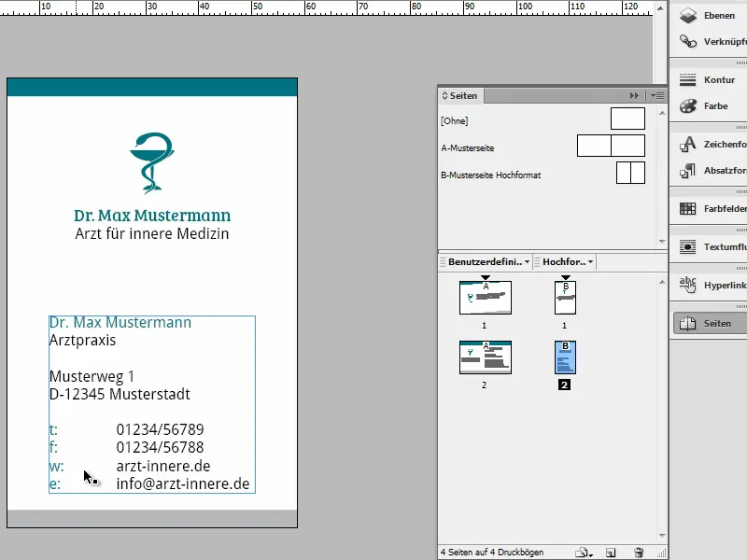Select landscape page 1 thumbnail with A
Viewport: 747px width, 560px height.
click(486, 298)
